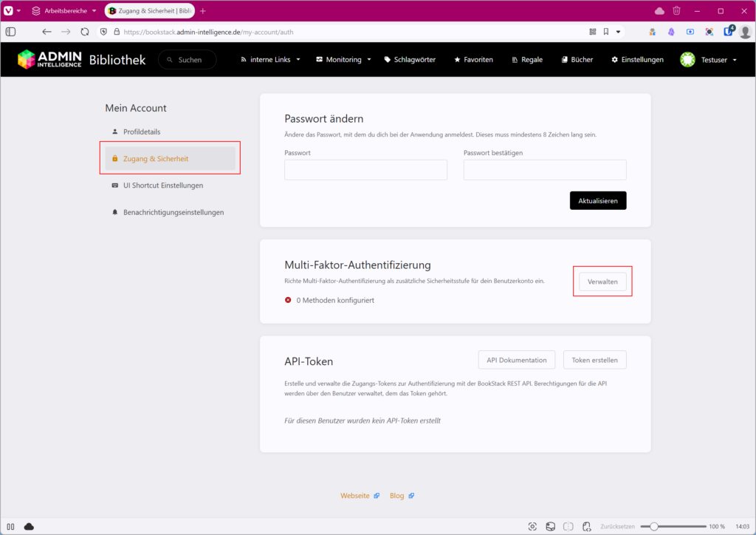The image size is (756, 535).
Task: Bookmark this page with the bookmark icon
Action: 606,32
